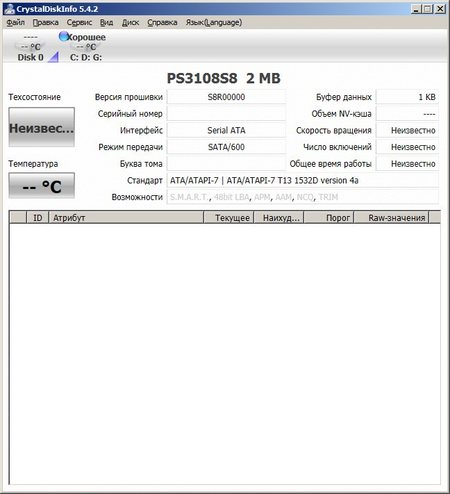Click the 1 KB buffer size value
The height and width of the screenshot is (494, 450).
(407, 97)
